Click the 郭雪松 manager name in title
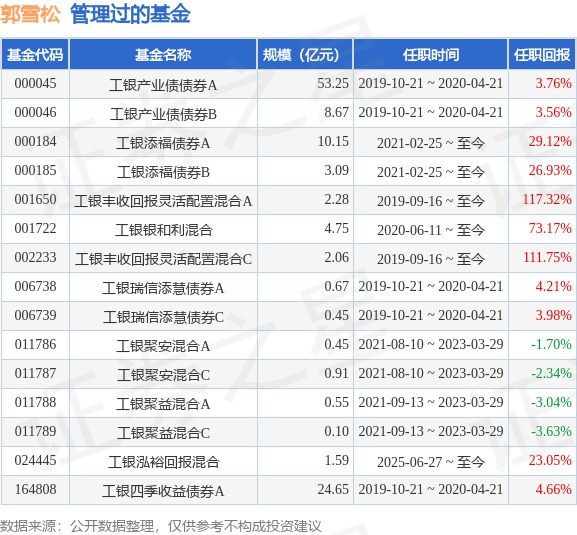This screenshot has height=535, width=577. (x=30, y=15)
